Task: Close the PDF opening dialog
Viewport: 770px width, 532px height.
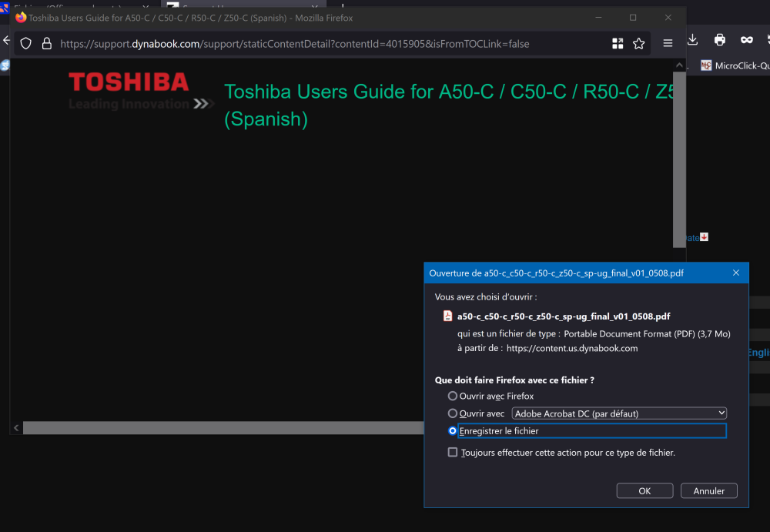Action: (x=736, y=273)
